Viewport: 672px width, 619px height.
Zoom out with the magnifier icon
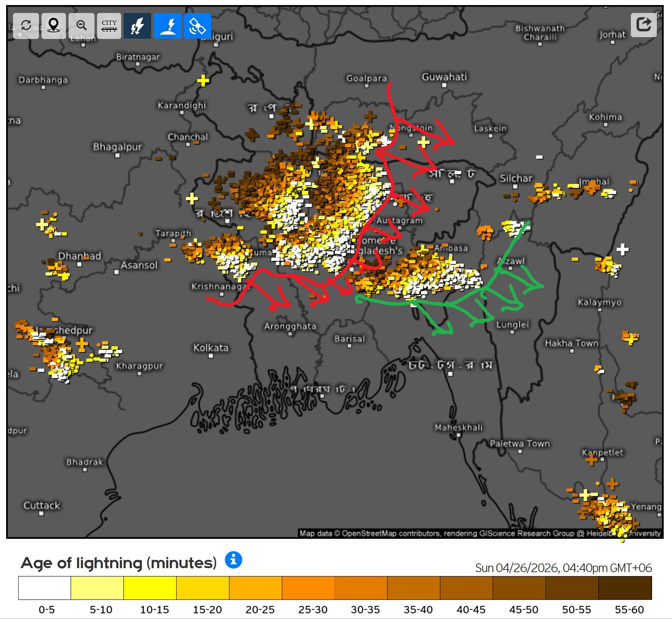(x=82, y=26)
